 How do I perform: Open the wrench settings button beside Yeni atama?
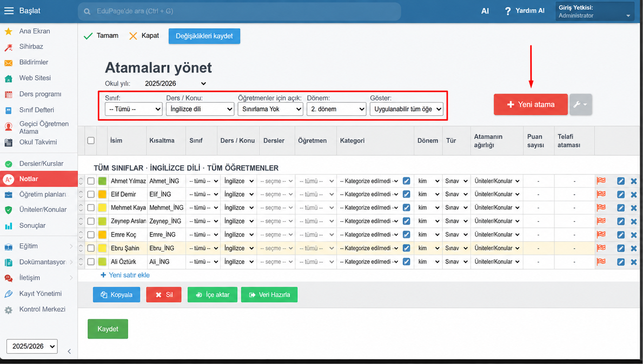click(x=580, y=104)
